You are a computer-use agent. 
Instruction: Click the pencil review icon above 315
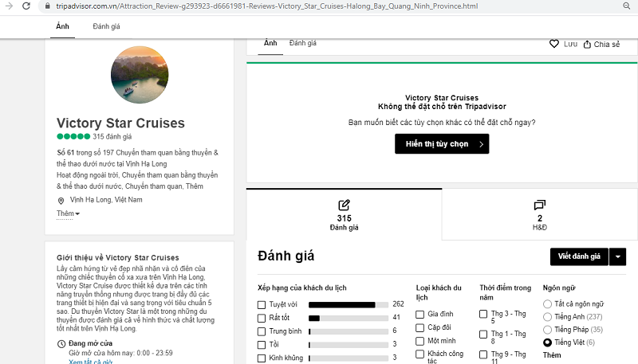tap(344, 205)
